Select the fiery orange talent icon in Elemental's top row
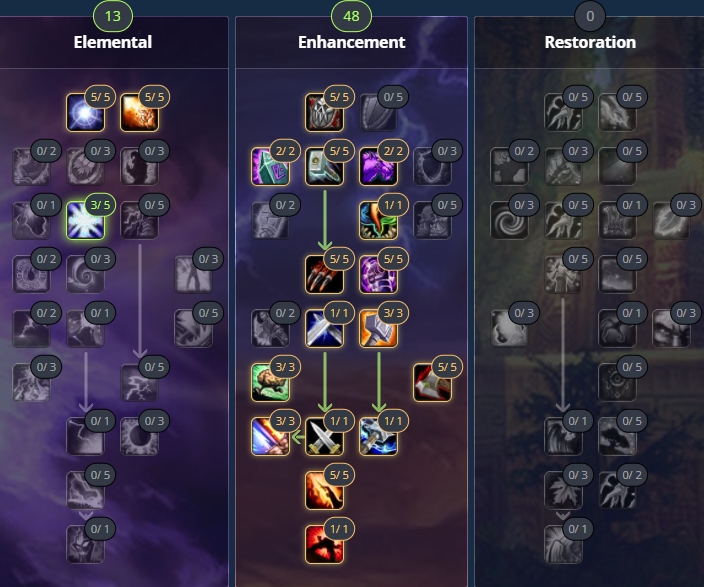Screen dimensions: 704x587 (139, 112)
